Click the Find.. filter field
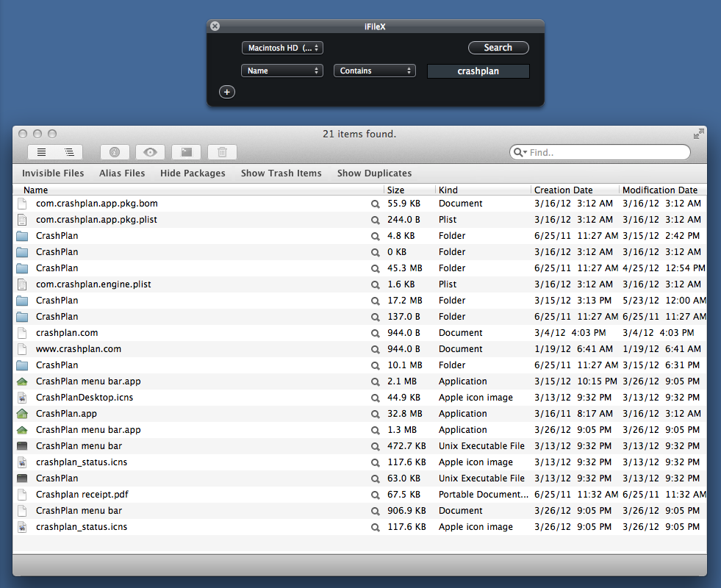Screen dimensions: 721x588 (x=600, y=152)
